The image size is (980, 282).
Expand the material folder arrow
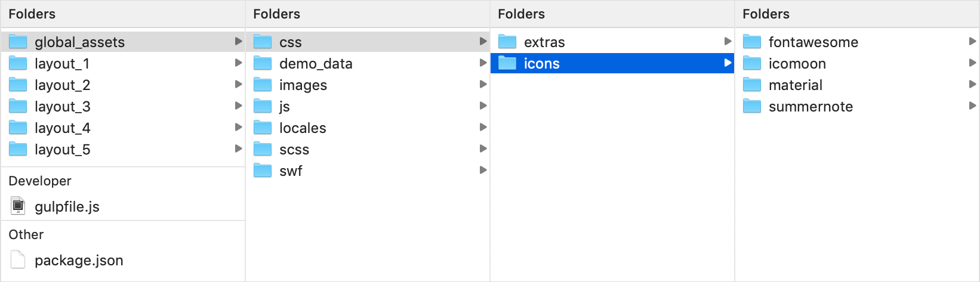972,84
